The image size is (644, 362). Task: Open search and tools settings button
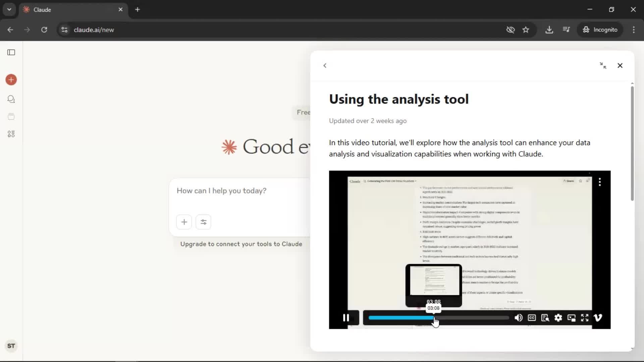click(203, 222)
